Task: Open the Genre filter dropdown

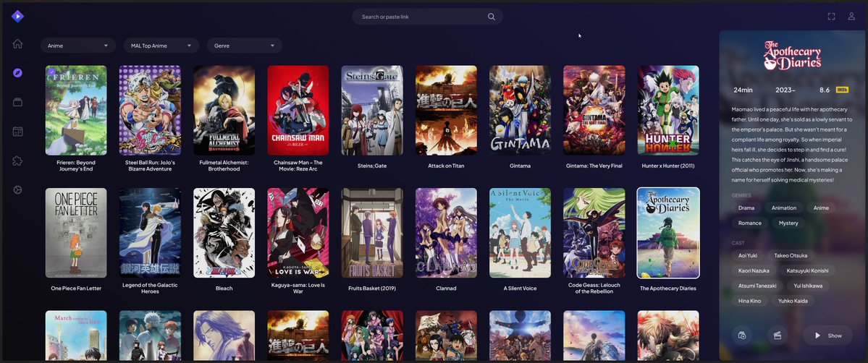Action: pos(244,46)
